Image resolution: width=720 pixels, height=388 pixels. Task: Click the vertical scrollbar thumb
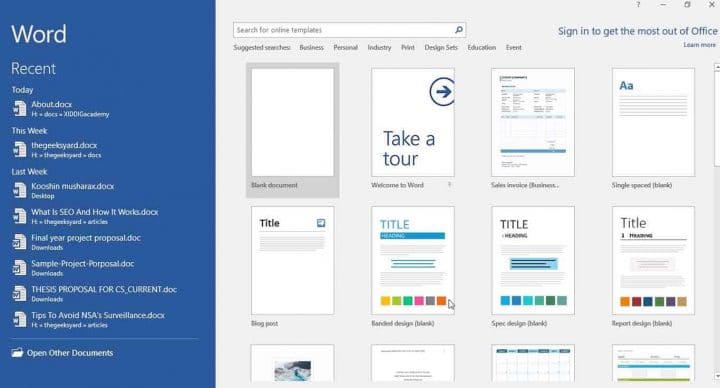[x=717, y=118]
